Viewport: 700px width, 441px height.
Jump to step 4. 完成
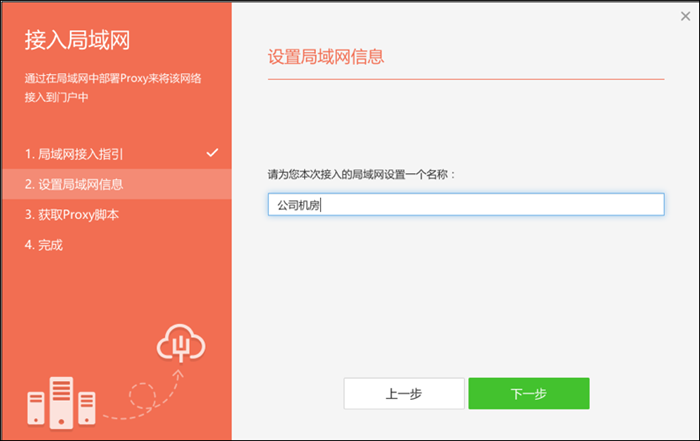click(x=44, y=244)
